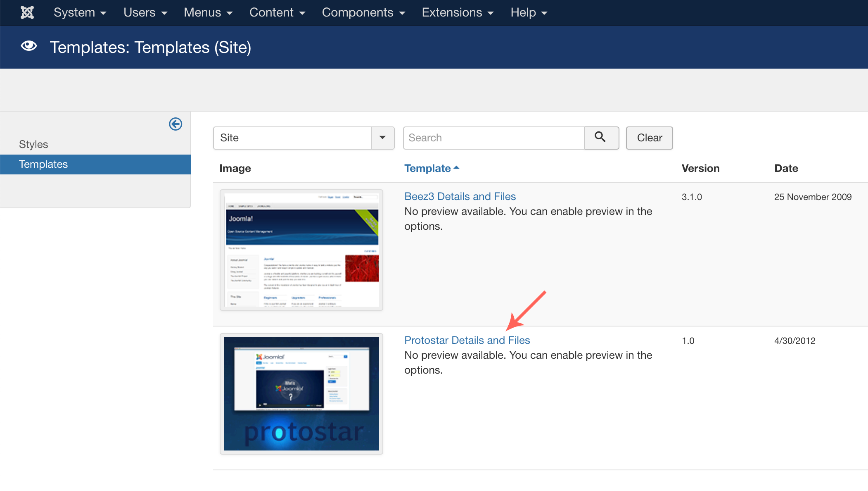Click the Beez3 template thumbnail
Image resolution: width=868 pixels, height=491 pixels.
(x=301, y=250)
